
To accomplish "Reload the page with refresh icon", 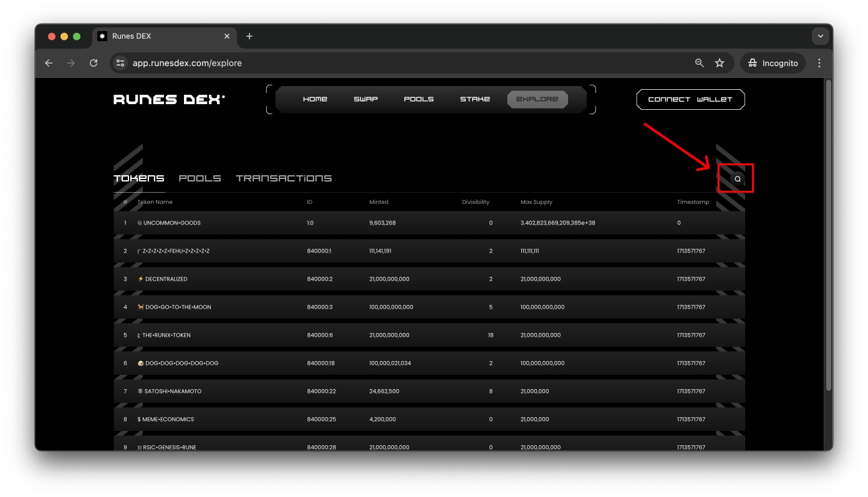I will click(x=94, y=63).
